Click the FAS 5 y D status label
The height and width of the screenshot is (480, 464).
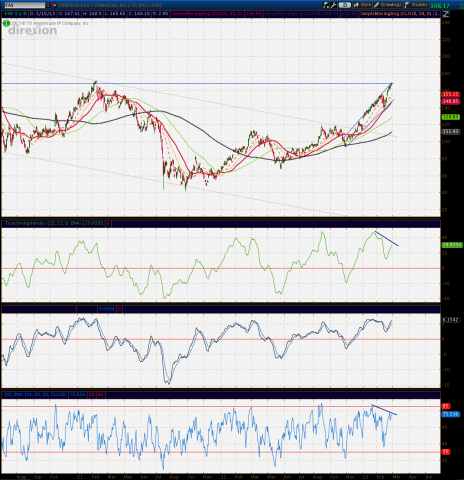pyautogui.click(x=15, y=14)
